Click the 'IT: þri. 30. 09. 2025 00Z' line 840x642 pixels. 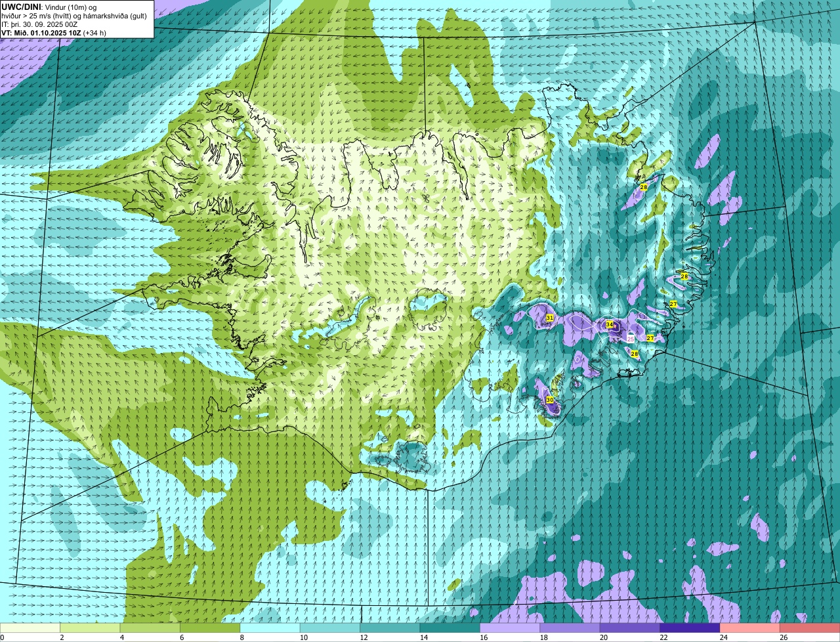(x=39, y=24)
